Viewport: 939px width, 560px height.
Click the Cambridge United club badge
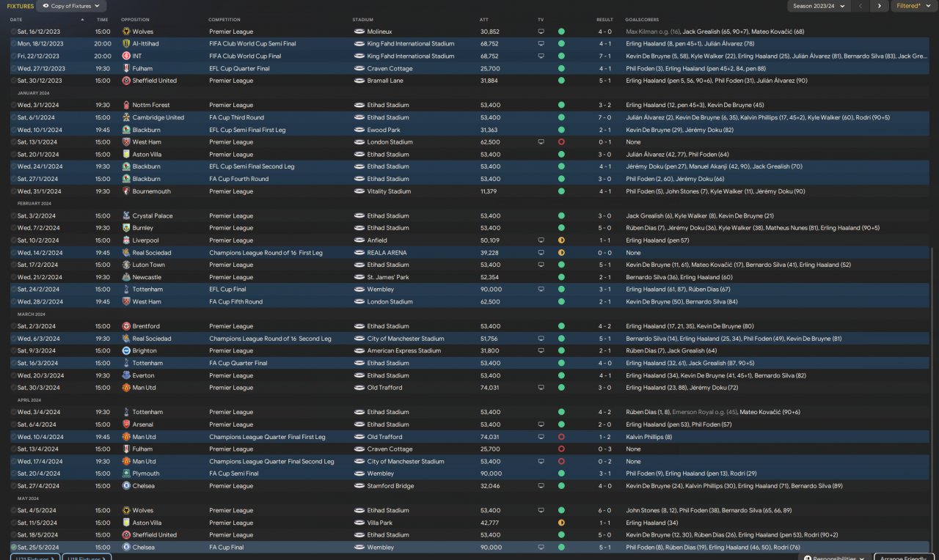126,117
